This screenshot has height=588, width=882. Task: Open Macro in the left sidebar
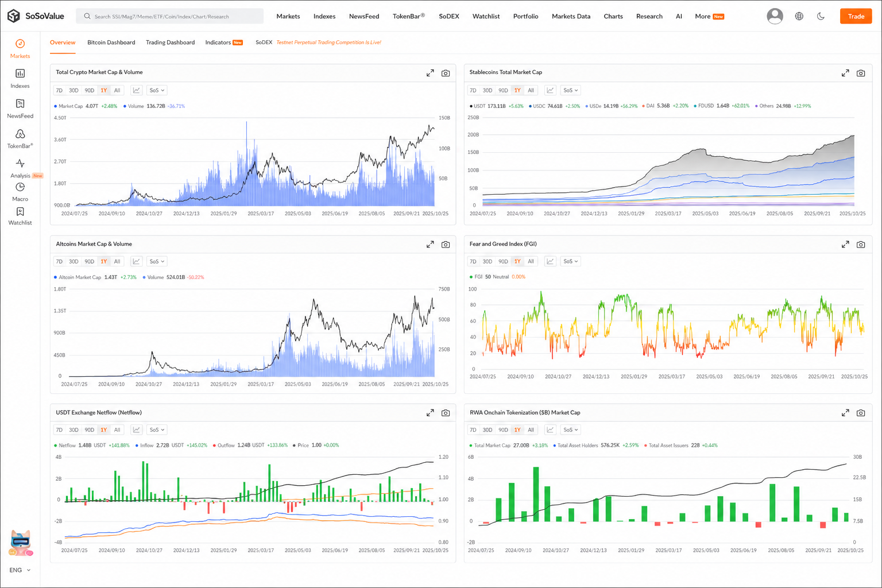20,192
